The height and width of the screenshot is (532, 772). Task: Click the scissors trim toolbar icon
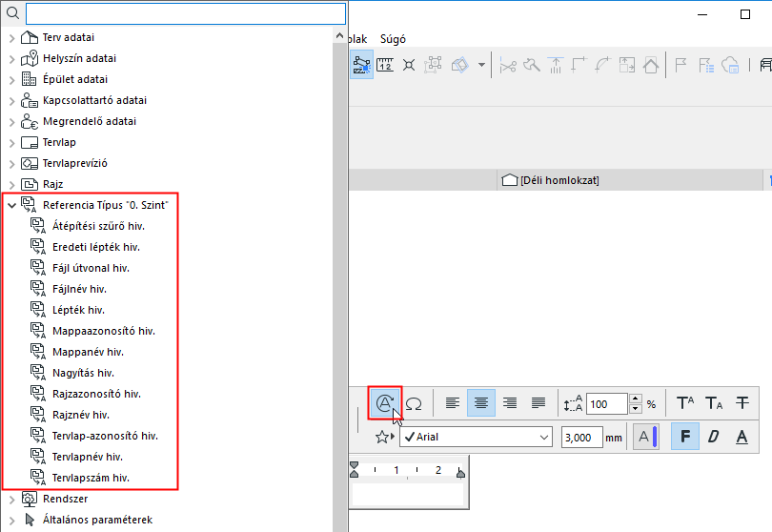[508, 66]
